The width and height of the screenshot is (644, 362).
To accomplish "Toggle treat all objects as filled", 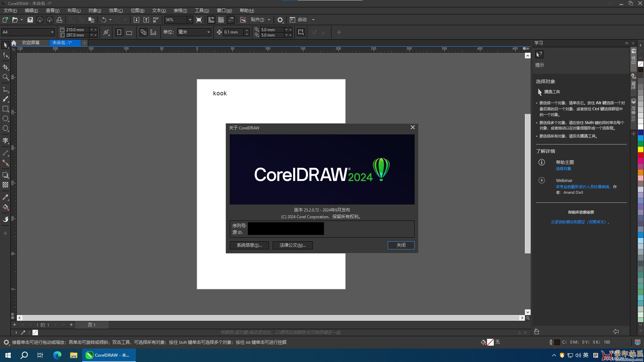I will tap(301, 32).
